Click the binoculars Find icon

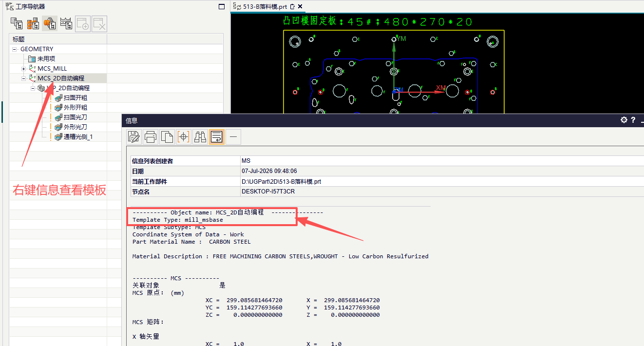tap(200, 137)
